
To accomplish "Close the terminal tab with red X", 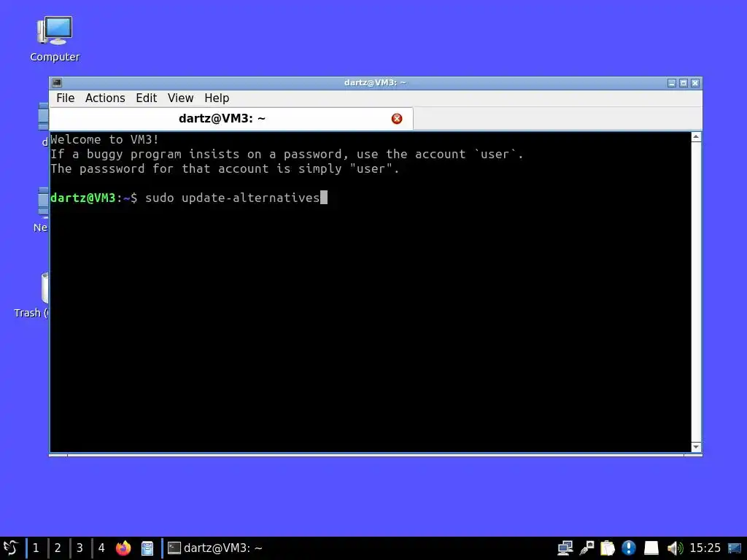I will point(396,119).
